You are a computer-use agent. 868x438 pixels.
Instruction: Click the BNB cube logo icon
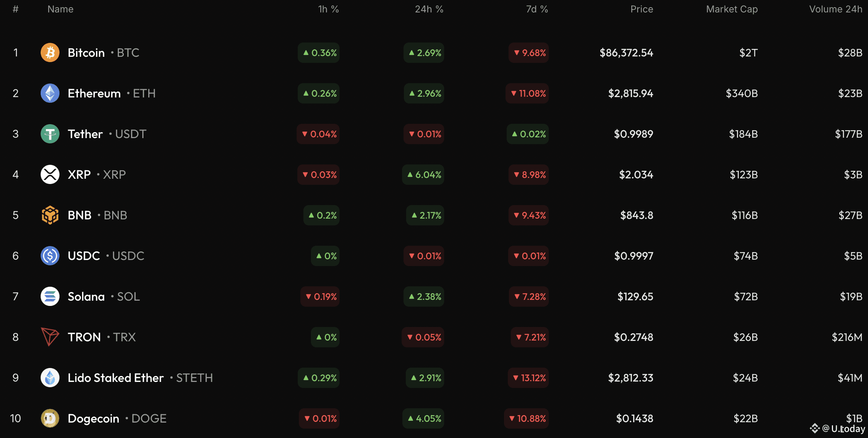pos(50,215)
